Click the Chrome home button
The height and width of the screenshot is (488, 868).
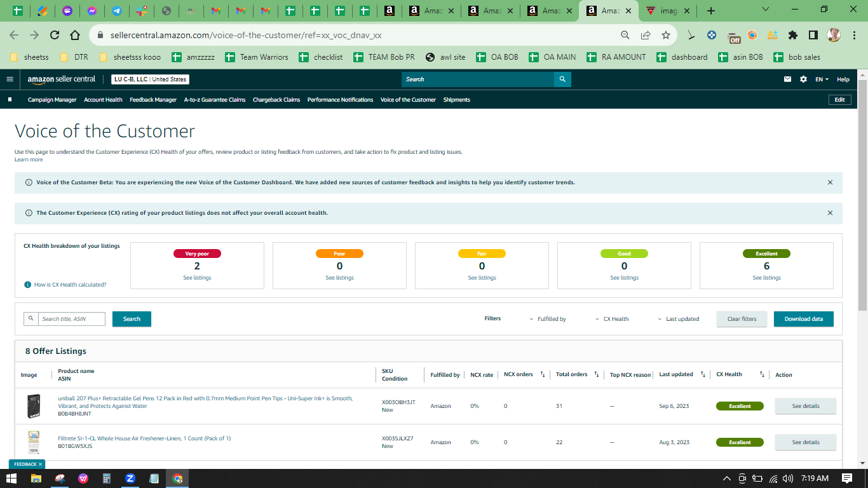pos(75,35)
